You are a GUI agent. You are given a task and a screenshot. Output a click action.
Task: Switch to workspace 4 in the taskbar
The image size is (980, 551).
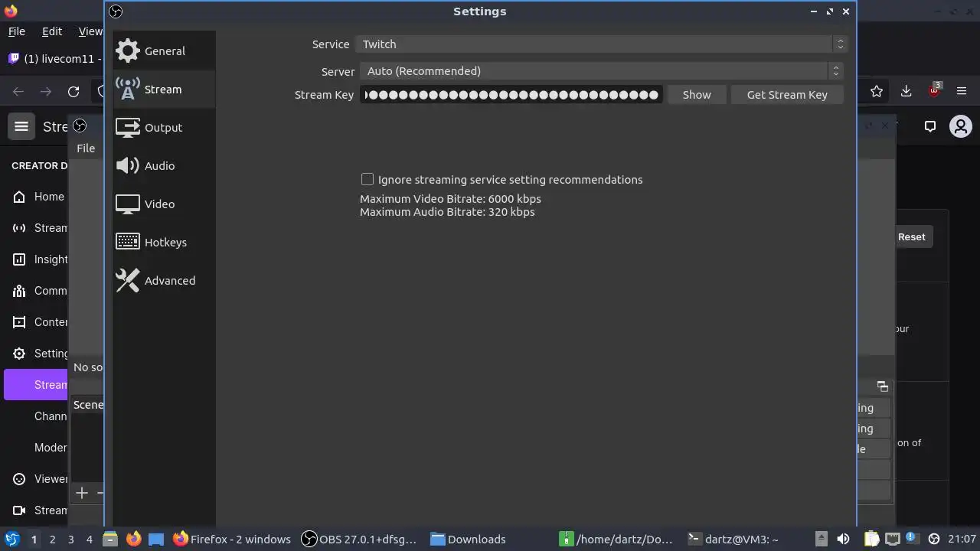point(89,540)
